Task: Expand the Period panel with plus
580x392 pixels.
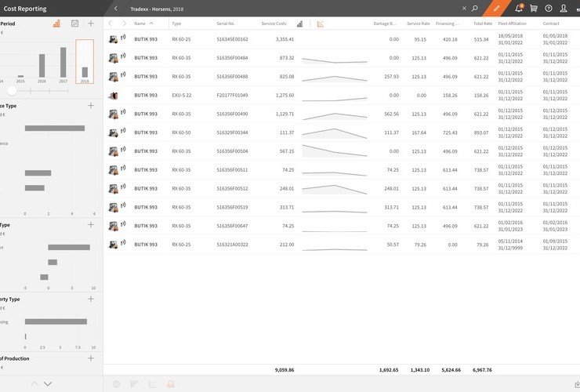Action: pyautogui.click(x=91, y=24)
